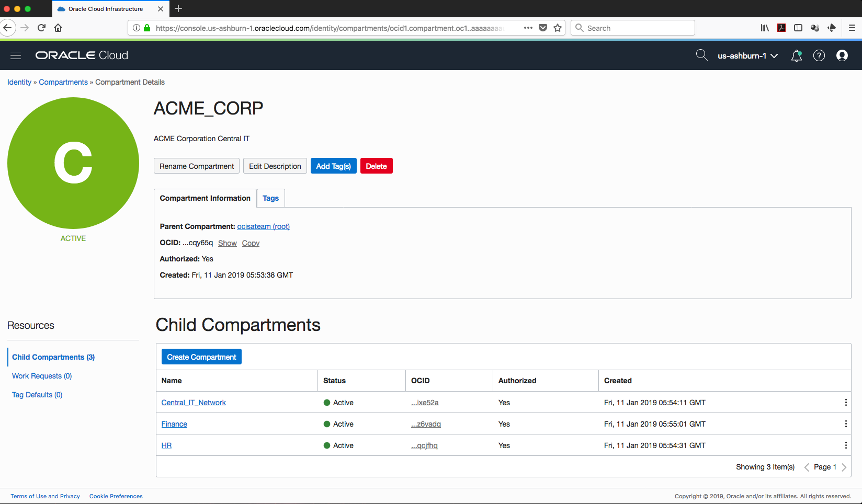
Task: Close the Oracle Cloud Infrastructure tab
Action: tap(161, 9)
